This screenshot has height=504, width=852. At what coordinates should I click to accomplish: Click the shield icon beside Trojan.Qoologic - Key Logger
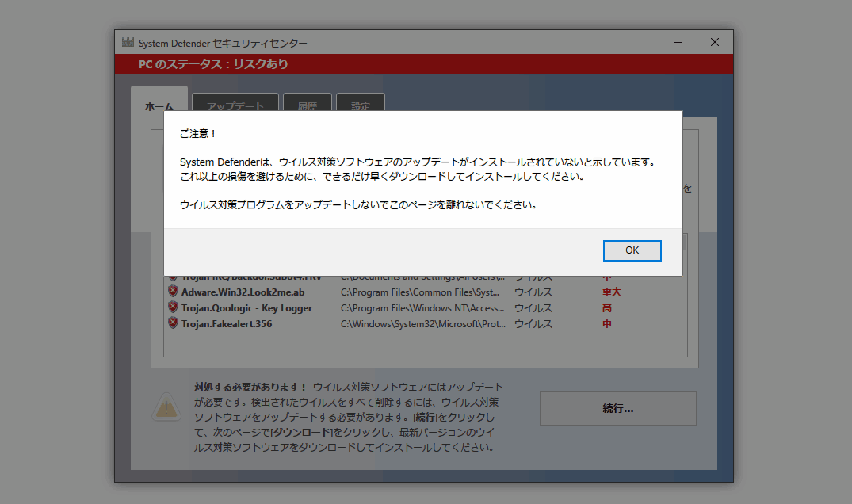coord(173,307)
